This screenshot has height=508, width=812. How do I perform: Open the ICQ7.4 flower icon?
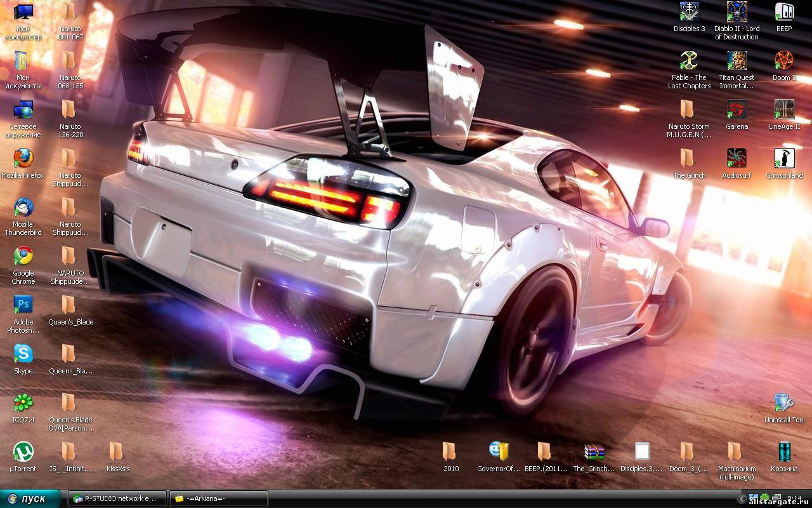pyautogui.click(x=23, y=403)
